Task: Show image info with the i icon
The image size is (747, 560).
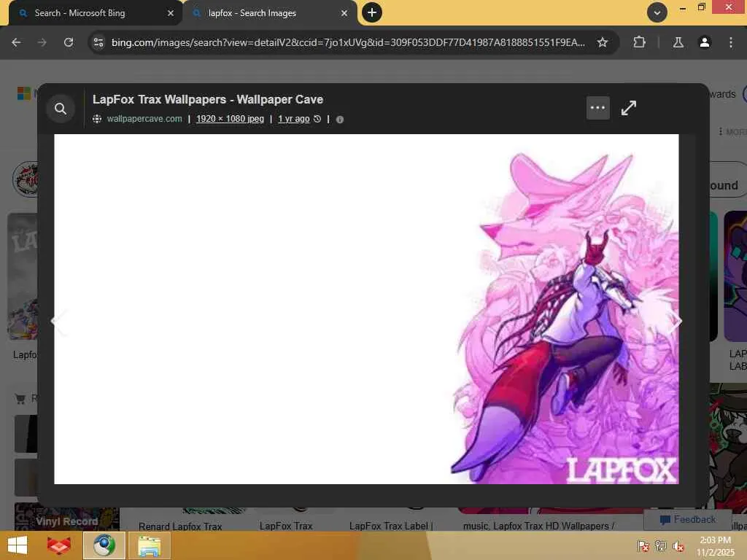Action: pyautogui.click(x=340, y=120)
